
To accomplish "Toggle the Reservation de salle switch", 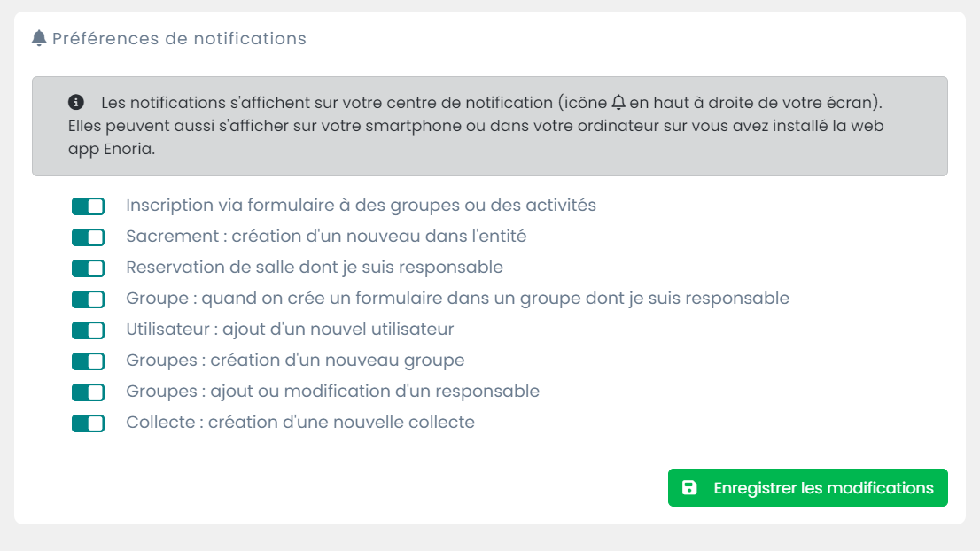I will pyautogui.click(x=88, y=268).
